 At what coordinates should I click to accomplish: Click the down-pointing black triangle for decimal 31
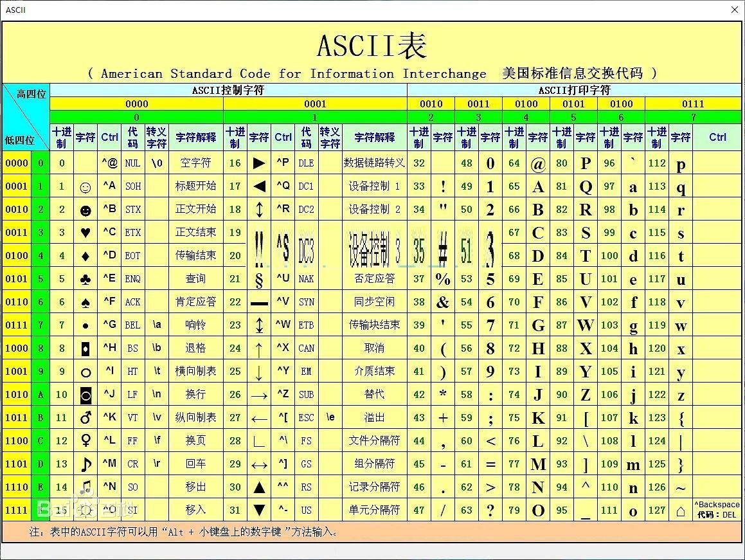[259, 510]
